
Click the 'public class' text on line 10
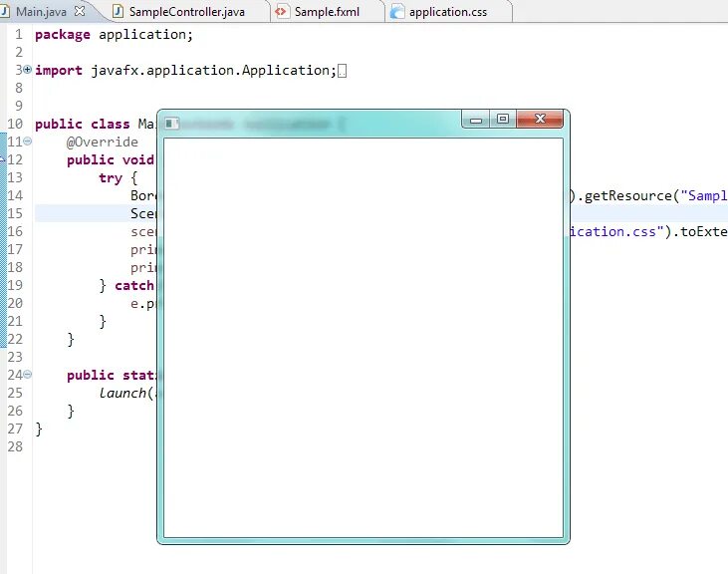pos(83,124)
